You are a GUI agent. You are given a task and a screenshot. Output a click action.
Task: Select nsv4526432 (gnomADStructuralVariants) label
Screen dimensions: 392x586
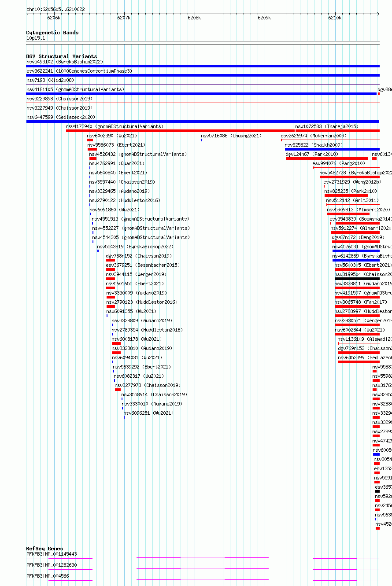138,155
